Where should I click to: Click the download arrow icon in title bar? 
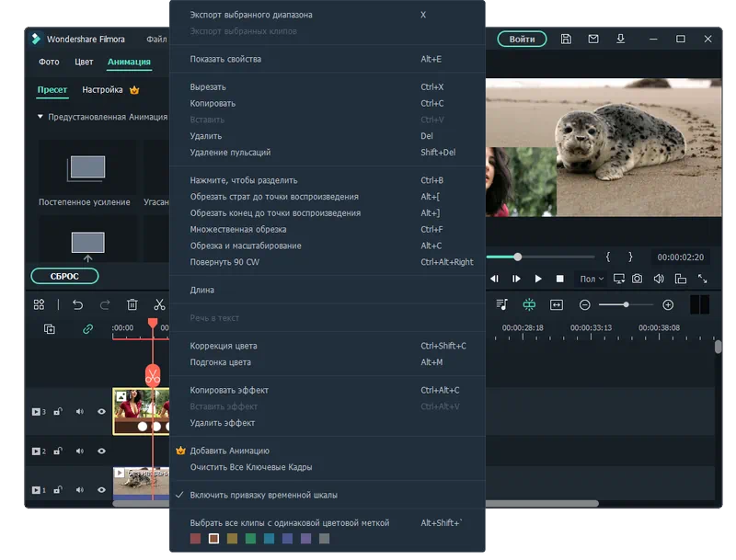click(x=620, y=40)
